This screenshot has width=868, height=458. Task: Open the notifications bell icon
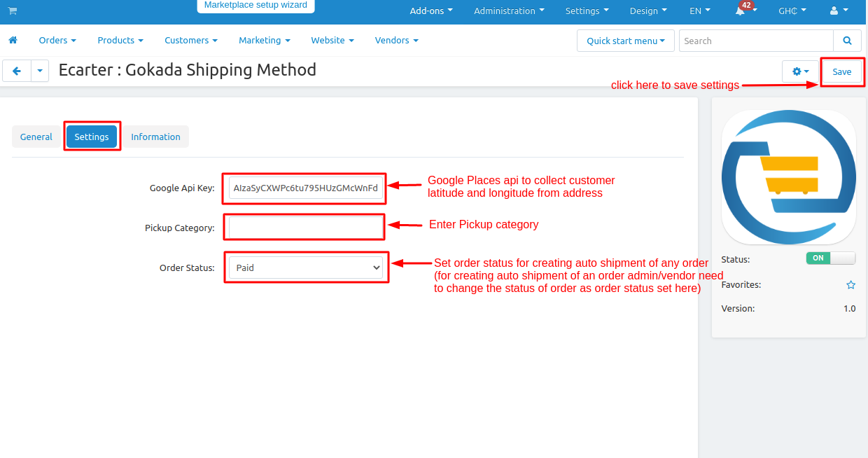click(740, 11)
